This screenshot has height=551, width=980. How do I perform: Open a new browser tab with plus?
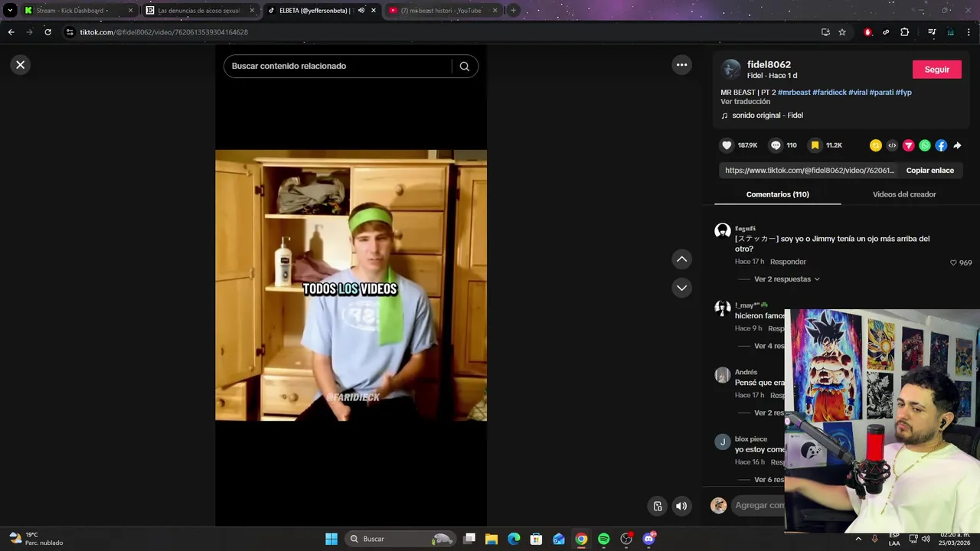click(513, 11)
